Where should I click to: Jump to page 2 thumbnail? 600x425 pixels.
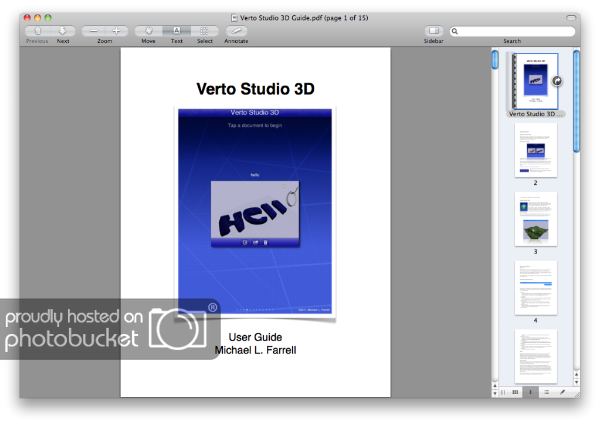[x=536, y=150]
